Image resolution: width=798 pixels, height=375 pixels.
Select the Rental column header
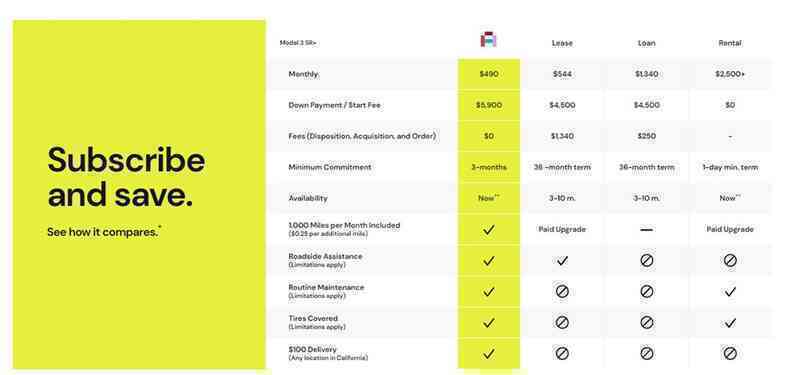tap(730, 43)
